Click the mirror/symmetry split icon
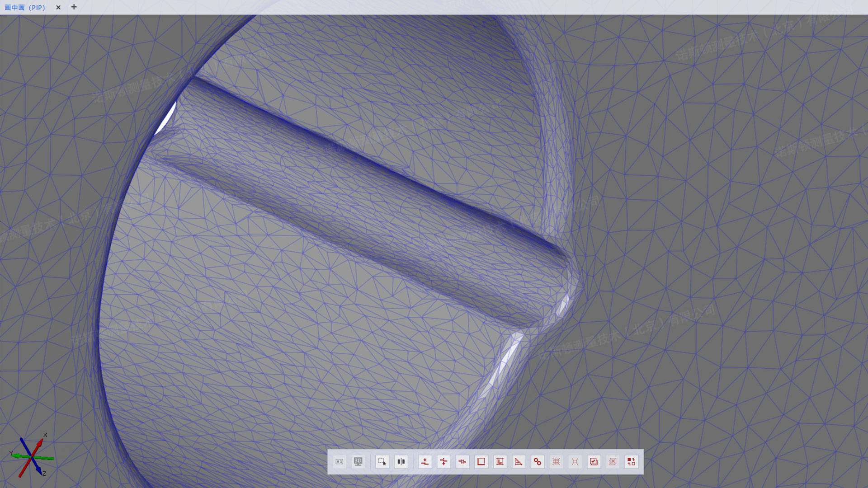Viewport: 868px width, 488px height. pos(401,461)
